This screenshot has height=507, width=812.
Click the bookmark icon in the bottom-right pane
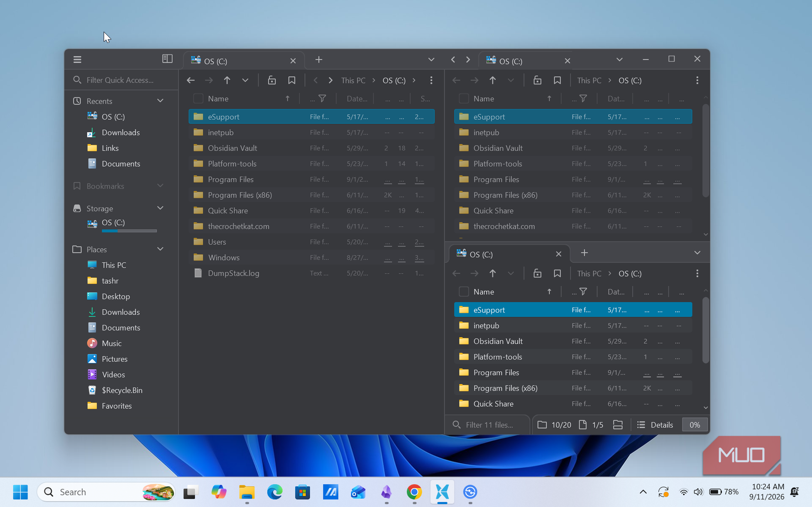pos(557,273)
